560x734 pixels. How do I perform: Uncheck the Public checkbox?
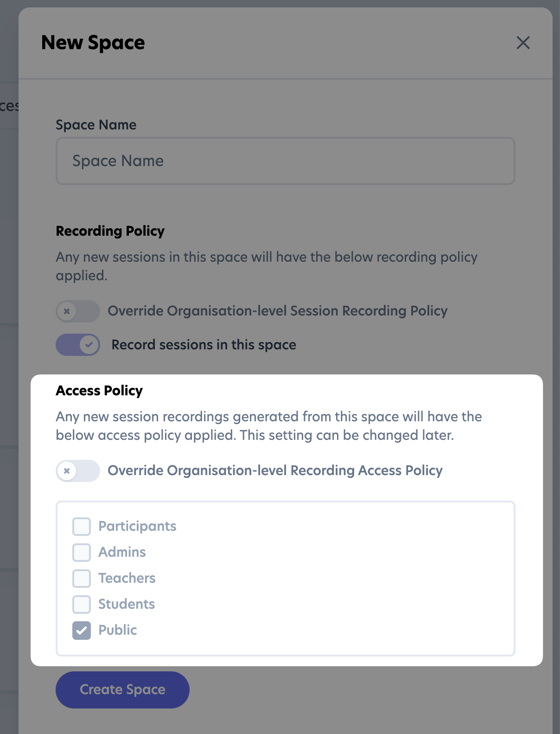click(82, 631)
